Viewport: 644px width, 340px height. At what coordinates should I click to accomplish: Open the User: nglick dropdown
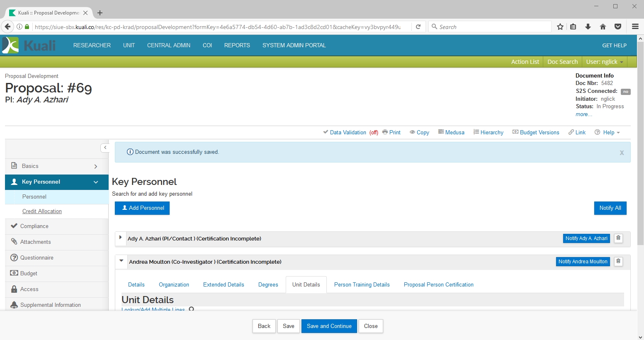pos(604,62)
